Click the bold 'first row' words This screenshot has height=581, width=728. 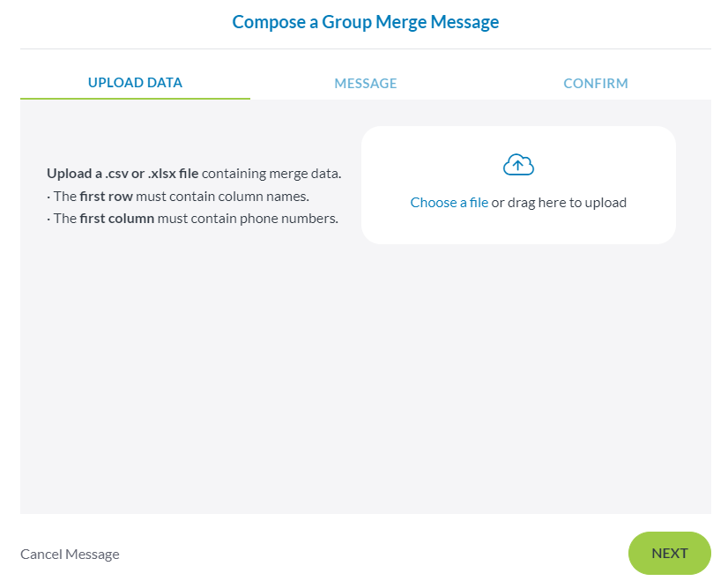(x=106, y=196)
